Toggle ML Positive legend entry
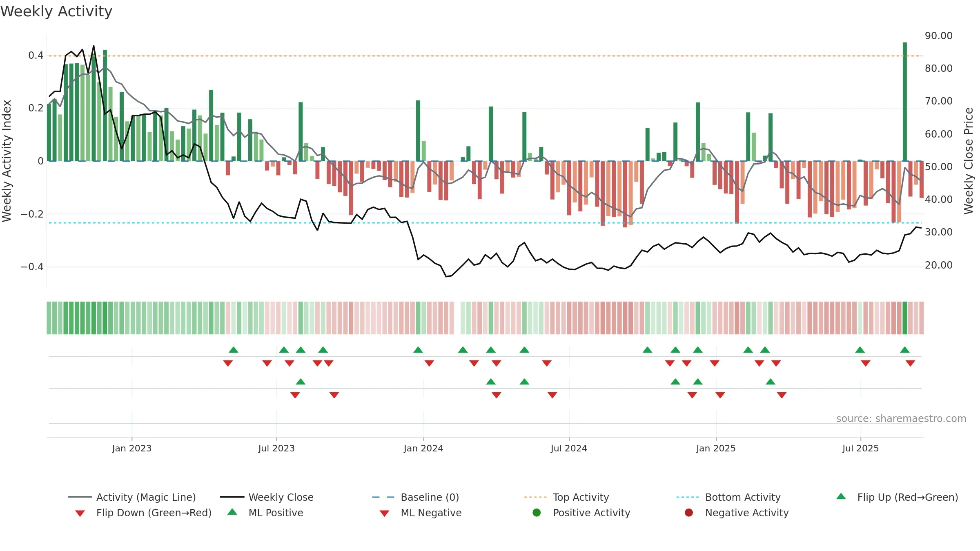Image resolution: width=980 pixels, height=551 pixels. [265, 513]
